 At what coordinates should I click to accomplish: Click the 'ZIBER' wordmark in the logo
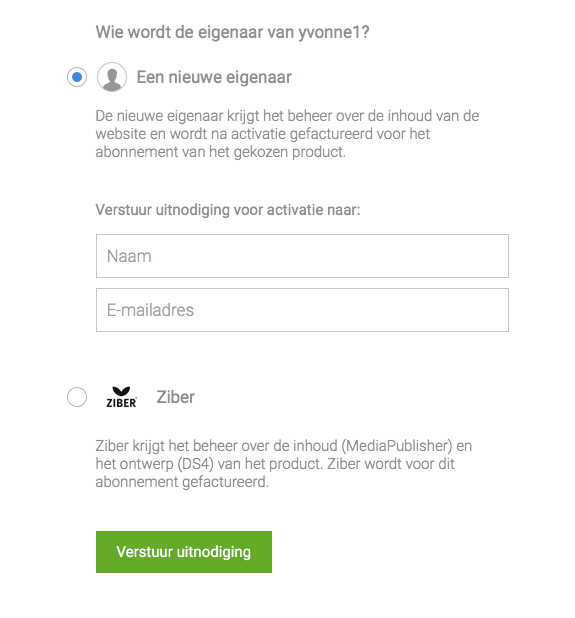[x=121, y=403]
